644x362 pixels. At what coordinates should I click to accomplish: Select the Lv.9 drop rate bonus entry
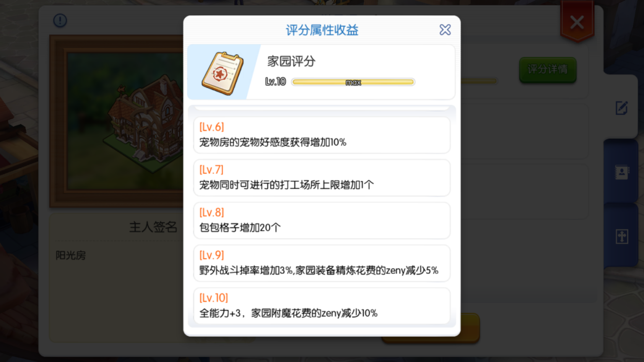click(x=321, y=263)
